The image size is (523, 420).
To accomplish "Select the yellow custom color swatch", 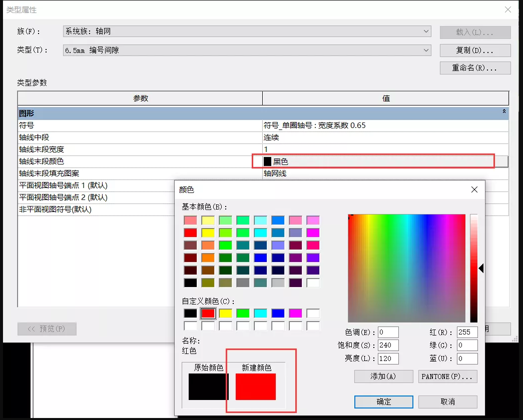I will pos(226,313).
